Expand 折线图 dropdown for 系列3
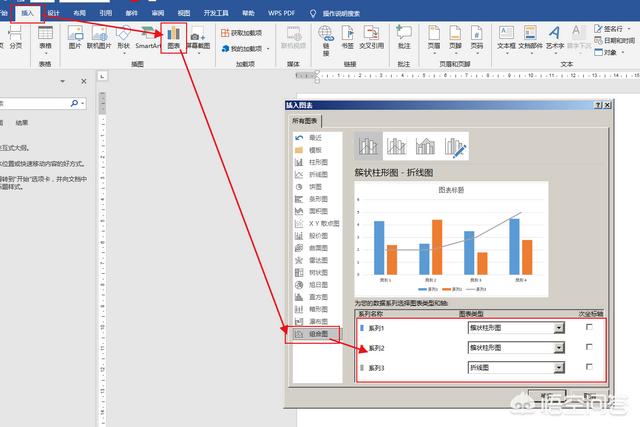This screenshot has width=640, height=427. [558, 368]
